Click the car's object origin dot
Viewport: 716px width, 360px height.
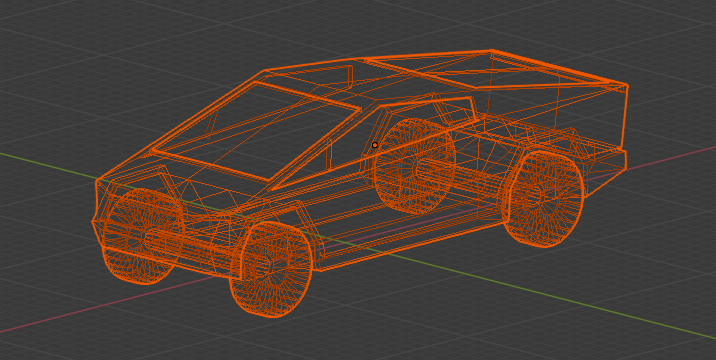[x=375, y=145]
